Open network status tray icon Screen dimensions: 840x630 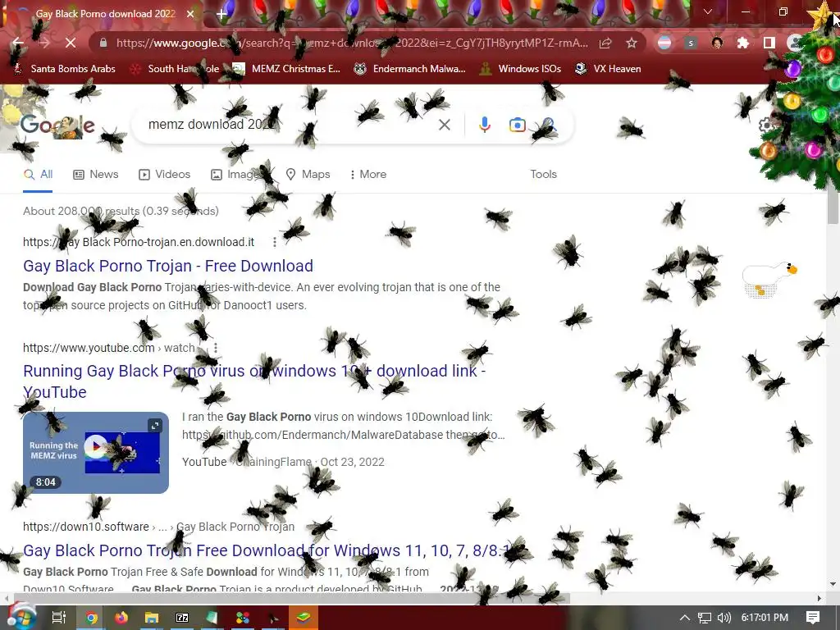pyautogui.click(x=705, y=618)
